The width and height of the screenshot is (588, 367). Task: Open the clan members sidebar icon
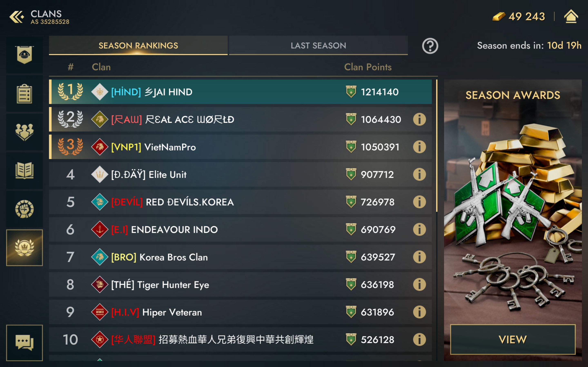tap(24, 132)
